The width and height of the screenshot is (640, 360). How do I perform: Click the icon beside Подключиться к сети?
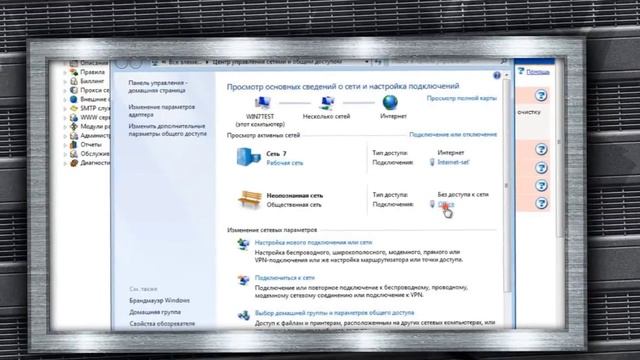click(243, 280)
